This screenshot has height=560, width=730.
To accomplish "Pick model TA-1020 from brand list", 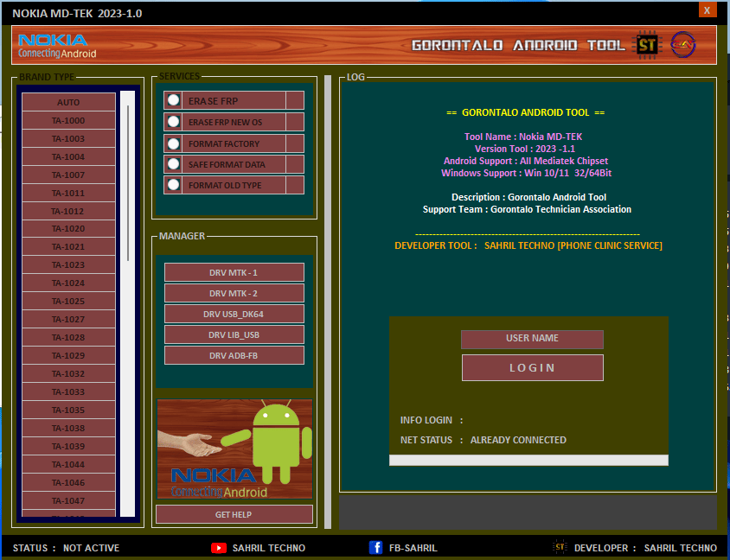I will tap(68, 229).
